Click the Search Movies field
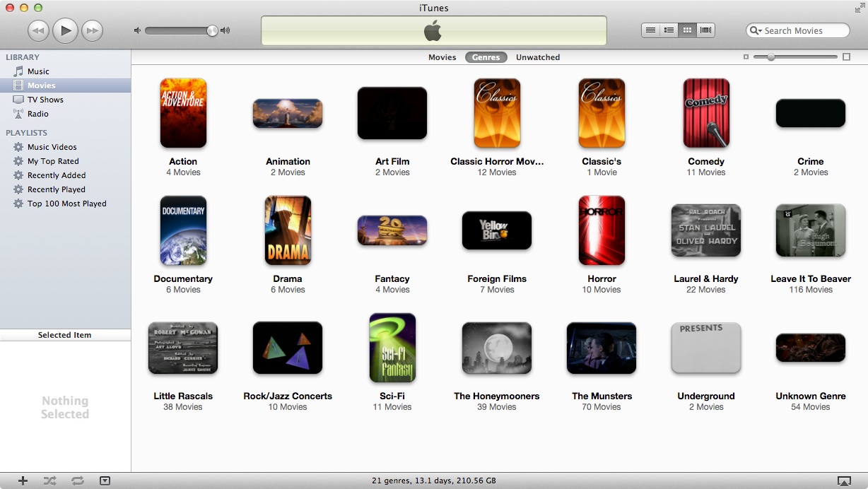This screenshot has width=868, height=489. (x=798, y=30)
